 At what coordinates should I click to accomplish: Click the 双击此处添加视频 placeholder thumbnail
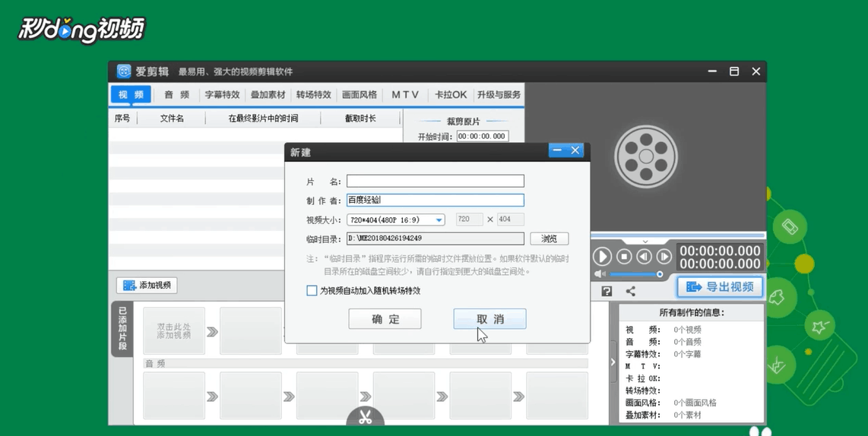click(174, 331)
